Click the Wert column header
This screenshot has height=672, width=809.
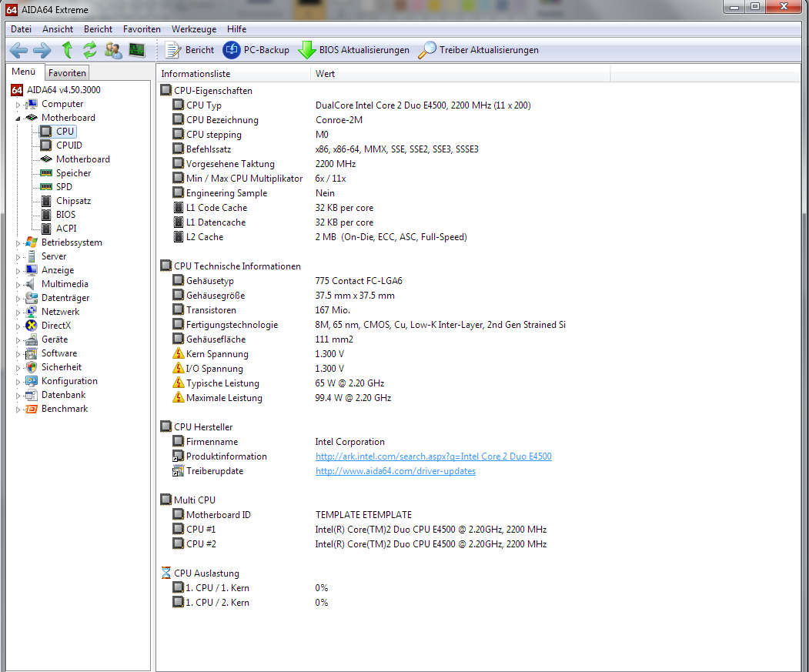[x=460, y=74]
